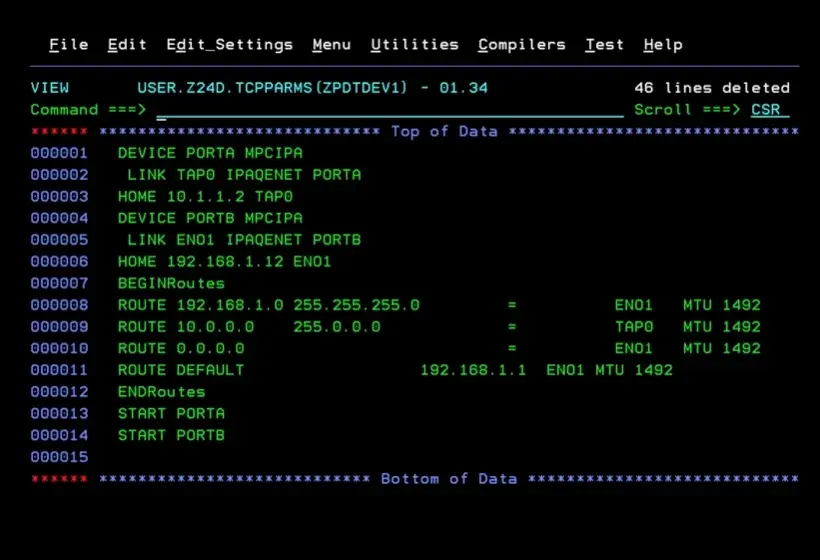Click ROUTE 10.0.0.0 255.0.0.0 text
Image resolution: width=820 pixels, height=560 pixels.
pos(249,327)
